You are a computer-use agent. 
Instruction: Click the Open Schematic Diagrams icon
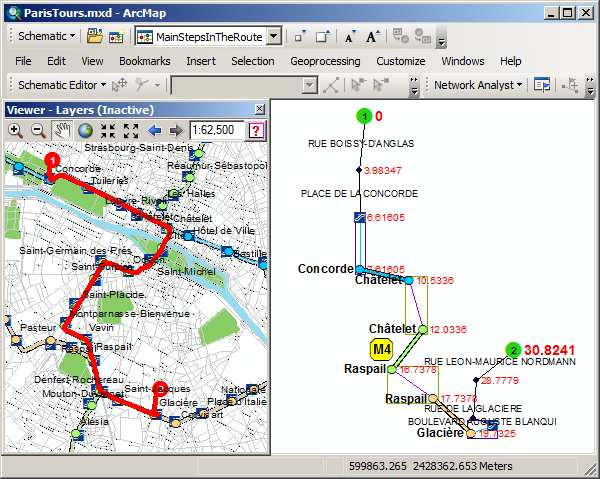click(x=95, y=36)
